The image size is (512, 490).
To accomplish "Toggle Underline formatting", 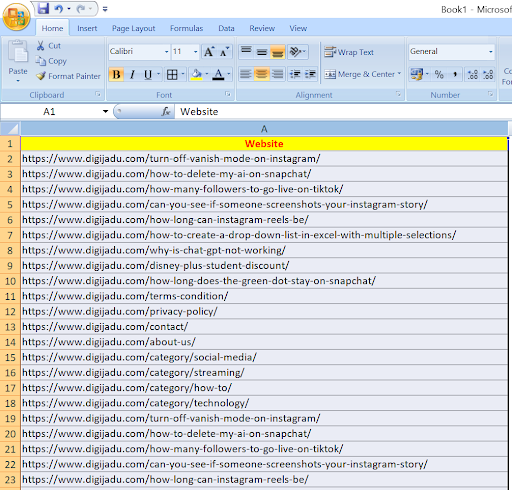I will [x=148, y=74].
